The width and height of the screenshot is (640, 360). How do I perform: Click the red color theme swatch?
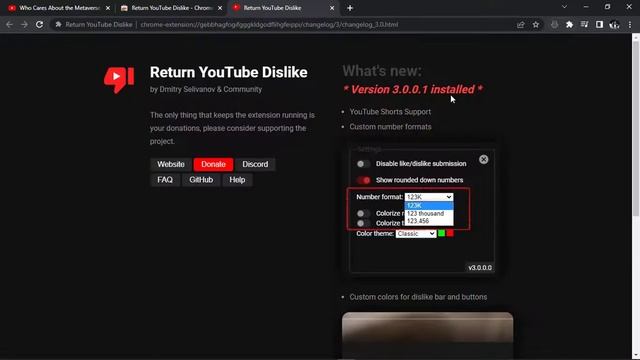click(x=450, y=233)
